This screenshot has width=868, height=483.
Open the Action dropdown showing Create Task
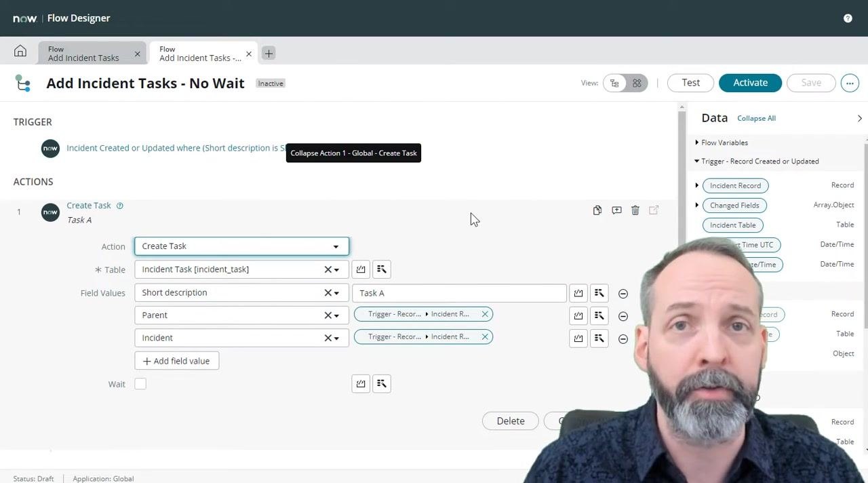241,246
